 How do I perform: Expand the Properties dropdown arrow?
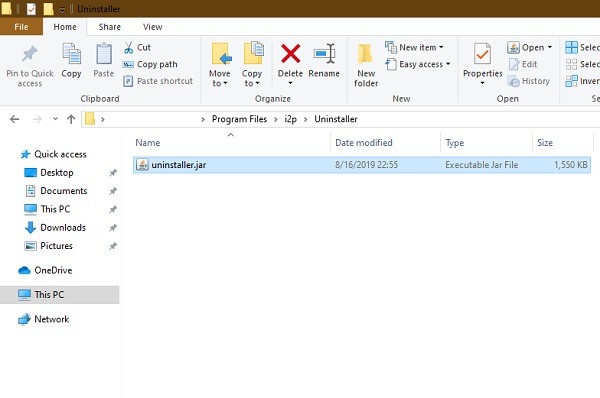[483, 83]
